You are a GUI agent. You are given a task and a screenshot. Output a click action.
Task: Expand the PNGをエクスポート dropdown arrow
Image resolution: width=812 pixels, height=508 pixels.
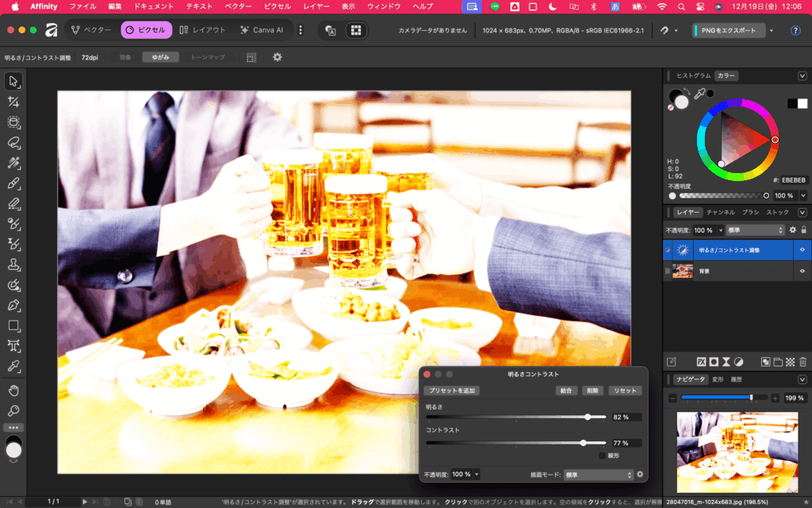pyautogui.click(x=771, y=30)
